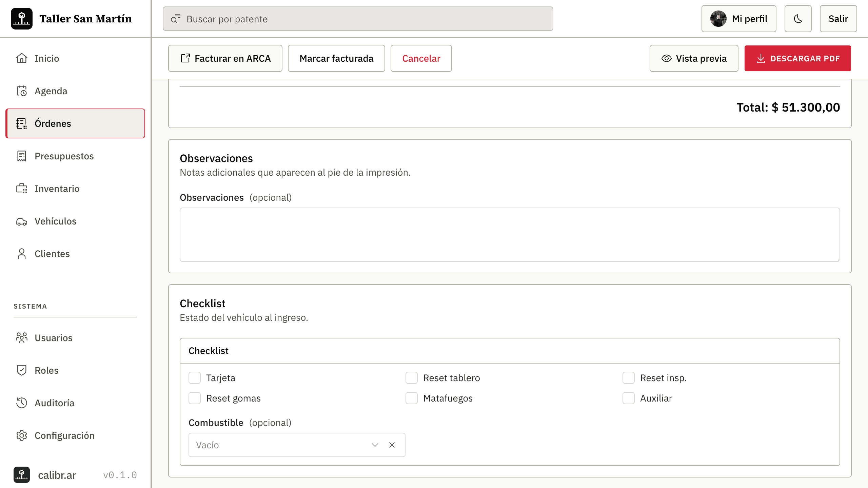Click the Observaciones text area
868x488 pixels.
510,235
